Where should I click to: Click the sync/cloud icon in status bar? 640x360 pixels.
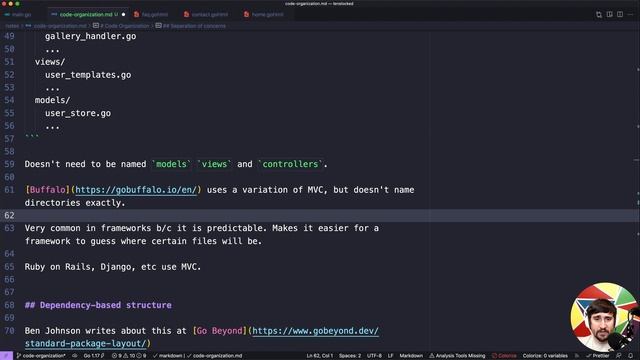pyautogui.click(x=75, y=356)
